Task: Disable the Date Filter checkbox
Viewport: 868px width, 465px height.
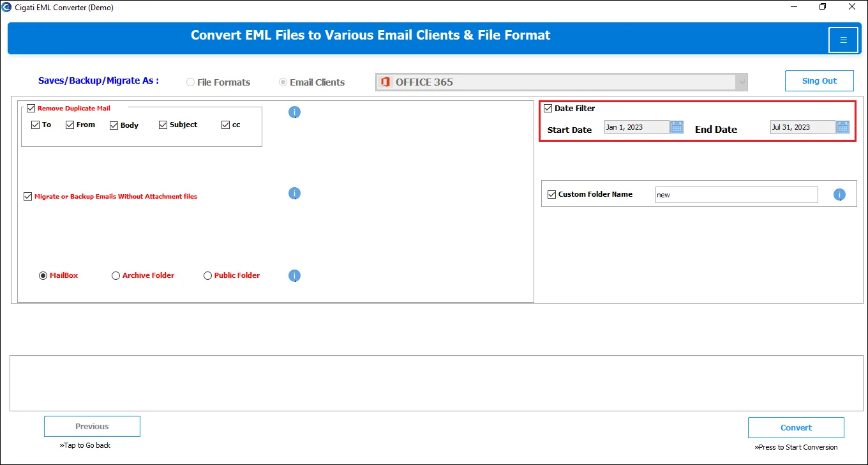Action: [548, 109]
